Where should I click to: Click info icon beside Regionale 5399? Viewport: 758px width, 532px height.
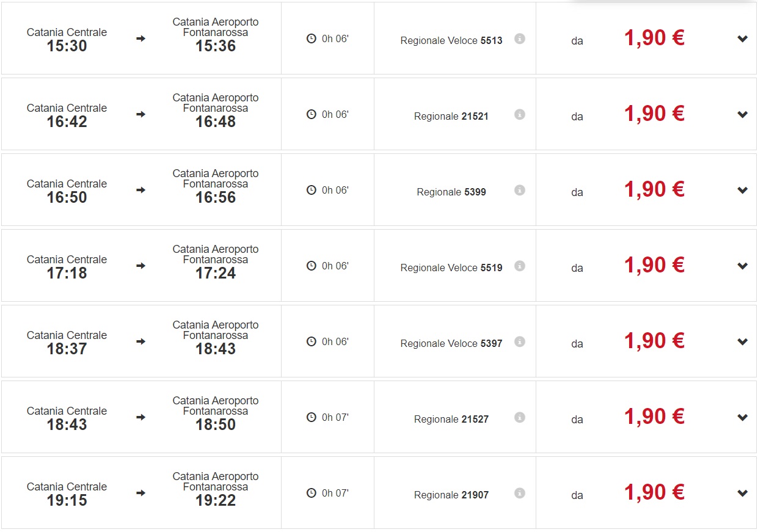pos(519,190)
